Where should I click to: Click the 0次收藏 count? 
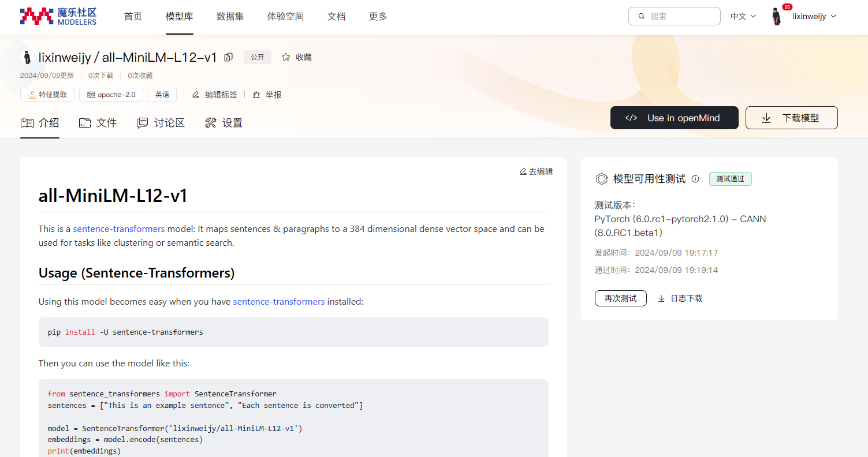click(x=140, y=76)
